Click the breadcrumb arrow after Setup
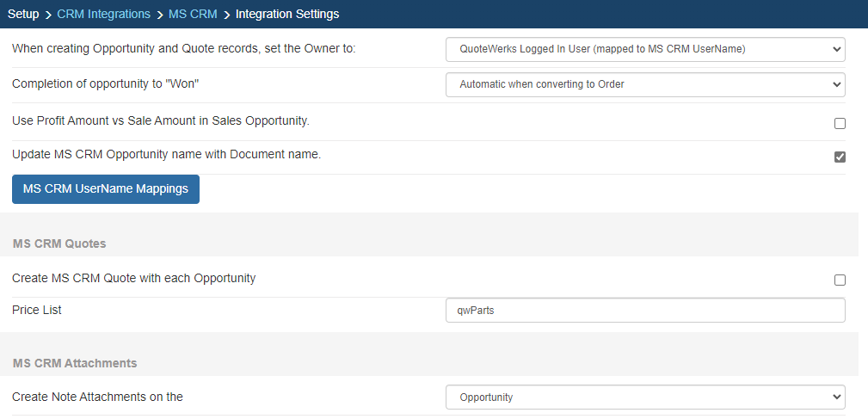Screen dimensions: 868x419 pos(48,15)
